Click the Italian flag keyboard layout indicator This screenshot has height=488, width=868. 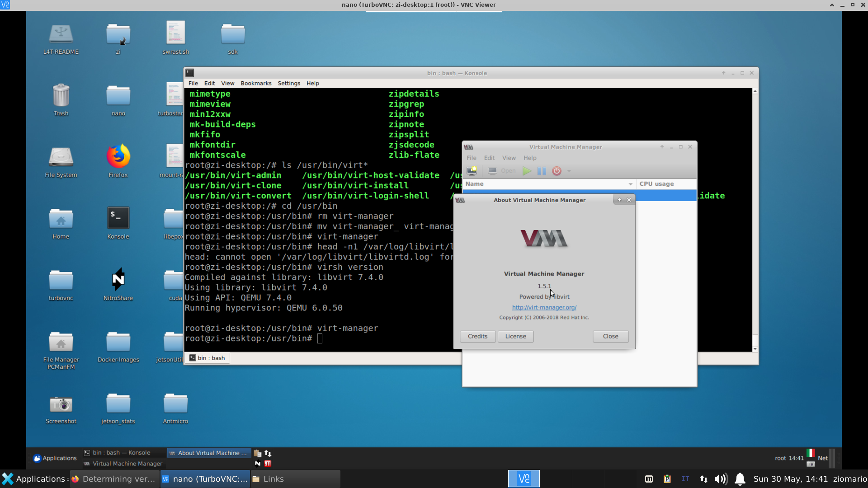811,453
